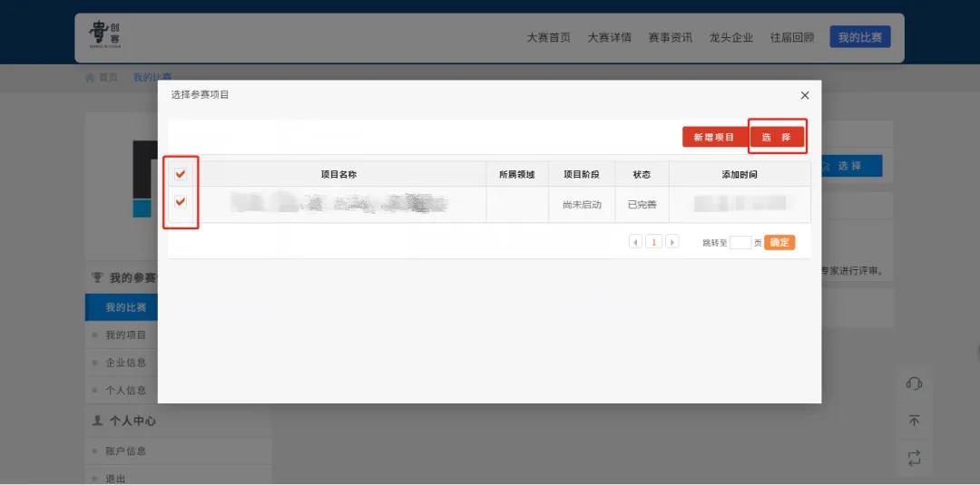980x485 pixels.
Task: Open 大赛首页 in navigation menu
Action: coord(549,37)
